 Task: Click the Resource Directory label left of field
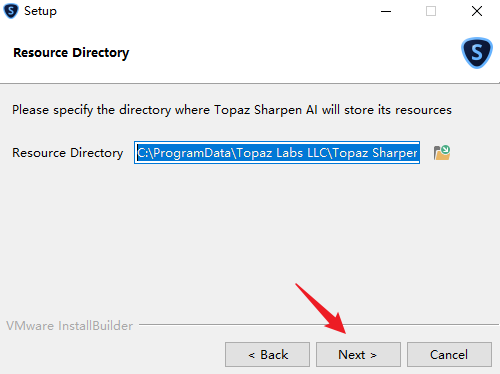[68, 153]
